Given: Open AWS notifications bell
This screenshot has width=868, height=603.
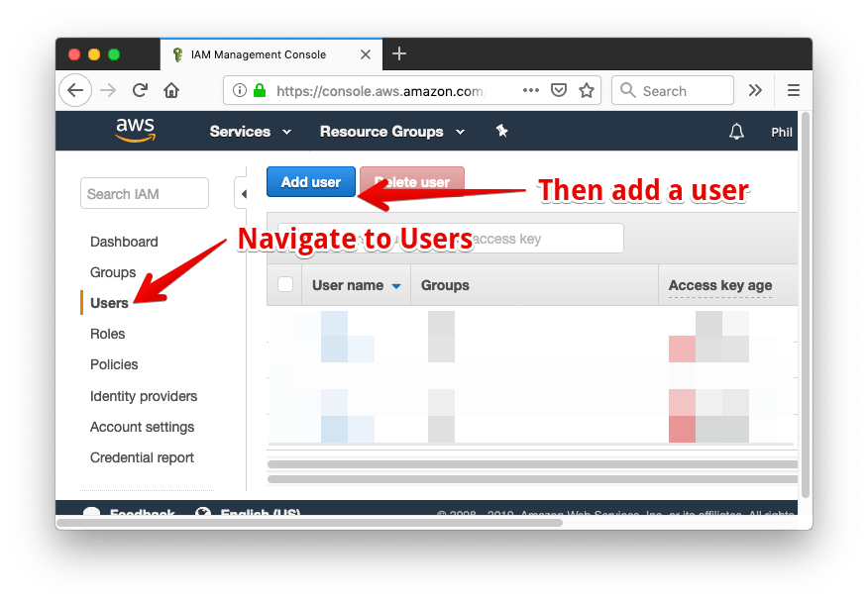Looking at the screenshot, I should (x=736, y=132).
